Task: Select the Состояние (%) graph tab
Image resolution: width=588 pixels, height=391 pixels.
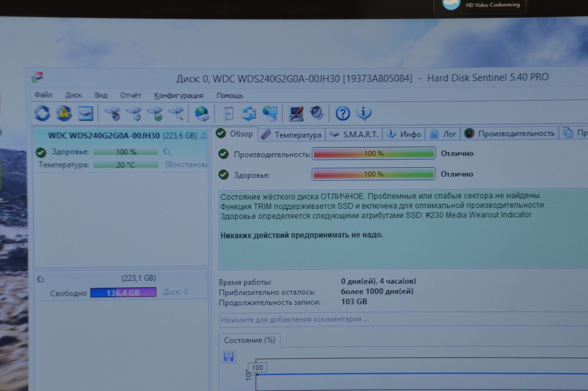Action: (249, 340)
